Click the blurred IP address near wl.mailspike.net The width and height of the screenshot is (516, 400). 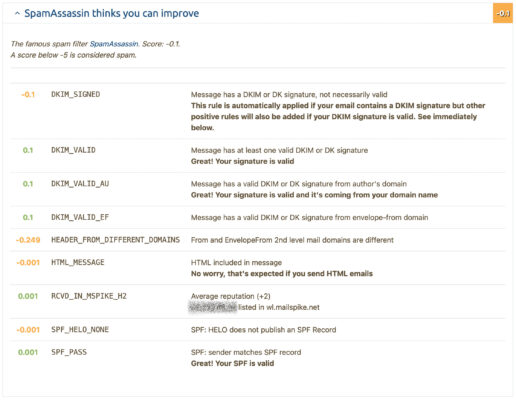[213, 307]
